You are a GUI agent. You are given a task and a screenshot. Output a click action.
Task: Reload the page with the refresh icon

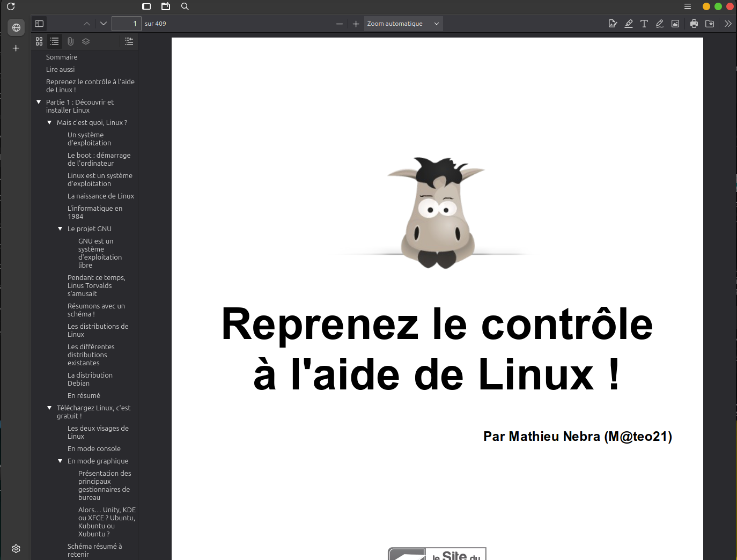point(11,6)
